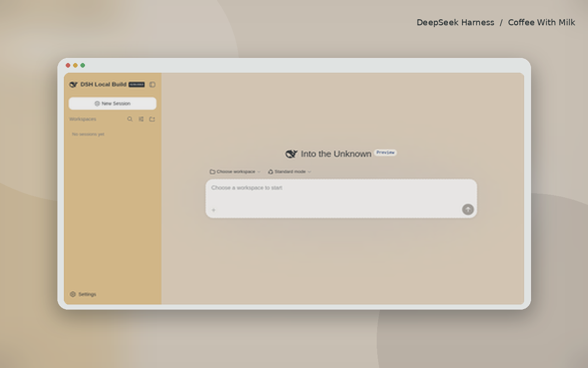
Task: Click the 'No sessions yet' text
Action: tap(88, 134)
